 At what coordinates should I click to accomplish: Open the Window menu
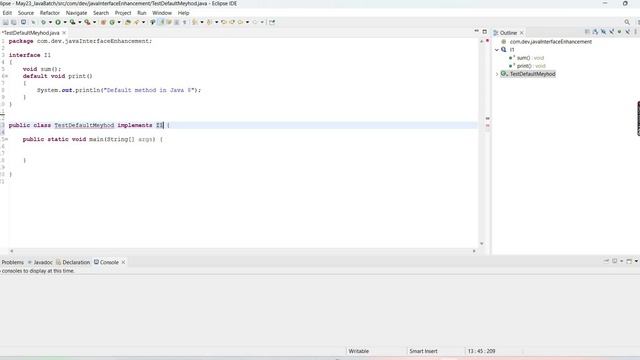point(162,13)
